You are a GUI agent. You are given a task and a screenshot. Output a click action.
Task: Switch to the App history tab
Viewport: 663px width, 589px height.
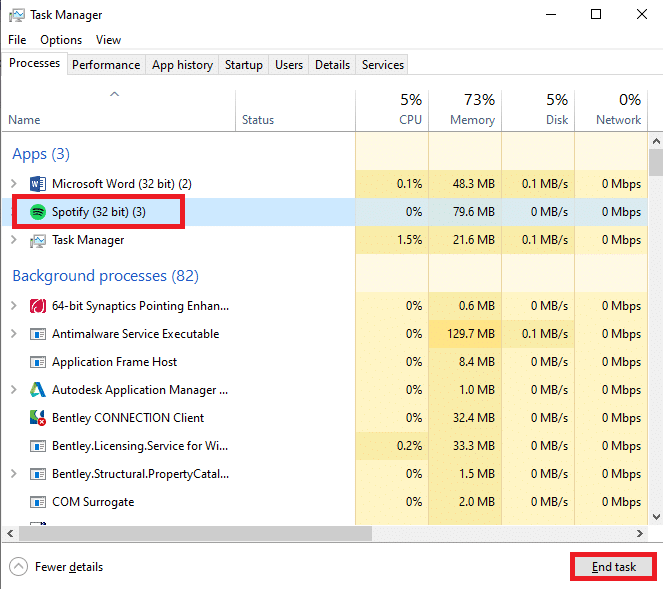[182, 65]
